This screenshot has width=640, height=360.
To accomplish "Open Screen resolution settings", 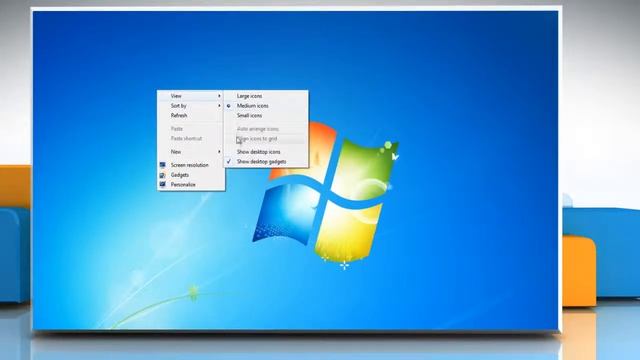I will 191,165.
